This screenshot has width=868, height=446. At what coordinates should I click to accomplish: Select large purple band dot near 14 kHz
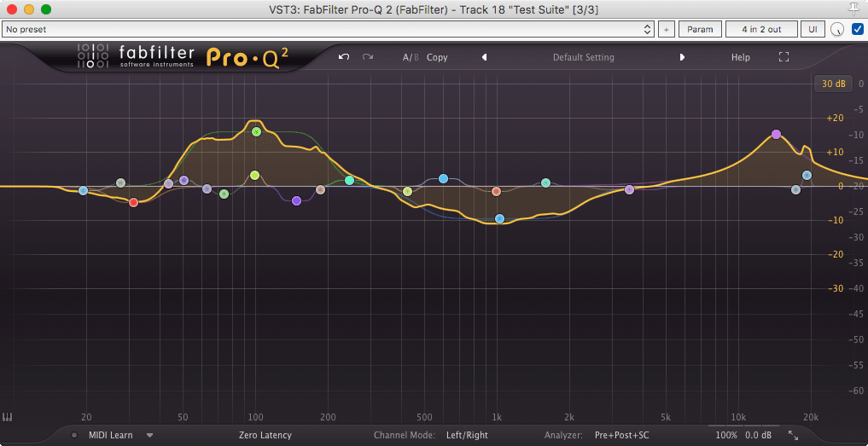click(776, 135)
